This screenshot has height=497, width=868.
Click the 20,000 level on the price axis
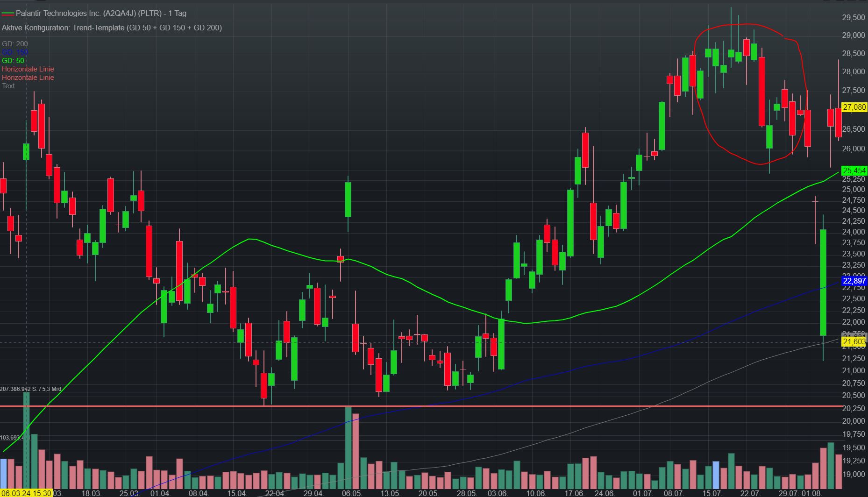(854, 421)
